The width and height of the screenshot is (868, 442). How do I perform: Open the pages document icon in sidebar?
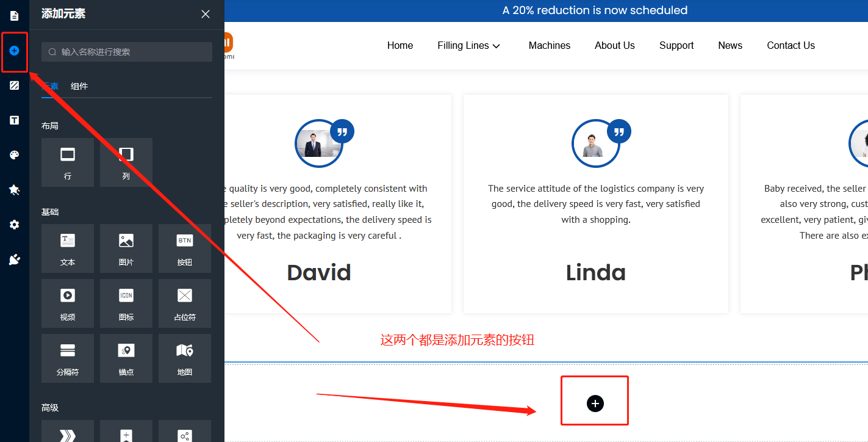click(x=15, y=15)
